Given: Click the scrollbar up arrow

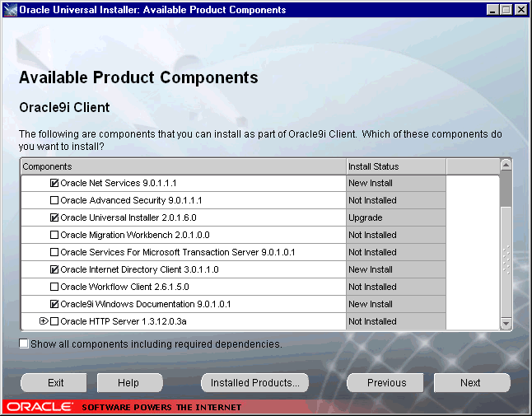Looking at the screenshot, I should pos(506,166).
